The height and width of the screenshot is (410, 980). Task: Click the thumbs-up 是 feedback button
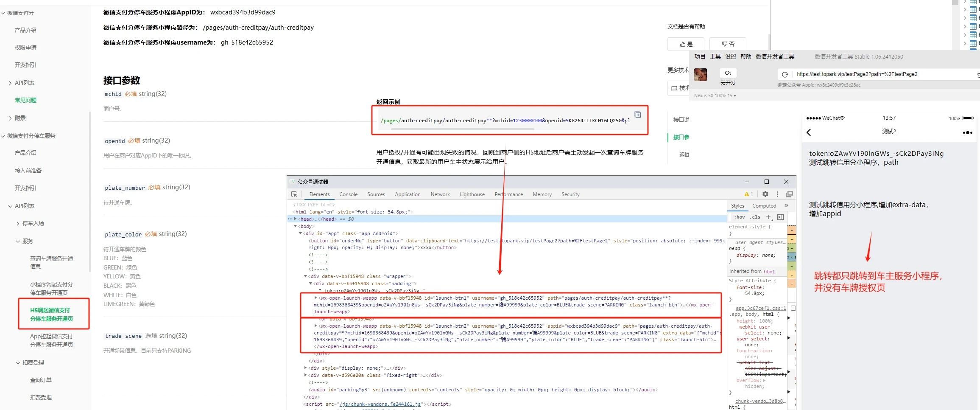tap(686, 44)
